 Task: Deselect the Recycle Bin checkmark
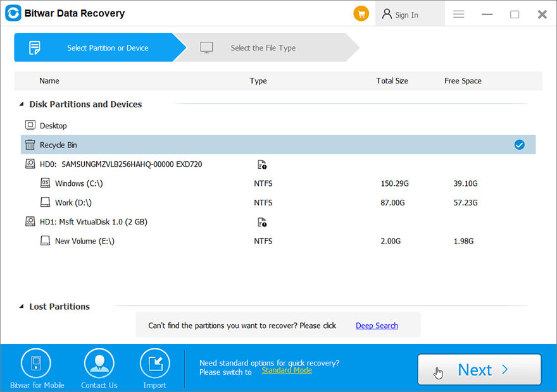pos(520,144)
